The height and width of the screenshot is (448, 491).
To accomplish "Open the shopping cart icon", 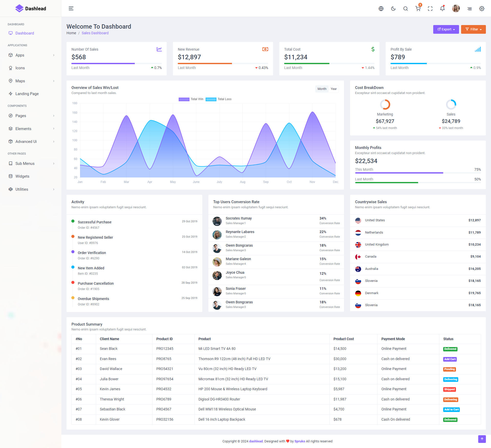I will pos(418,9).
